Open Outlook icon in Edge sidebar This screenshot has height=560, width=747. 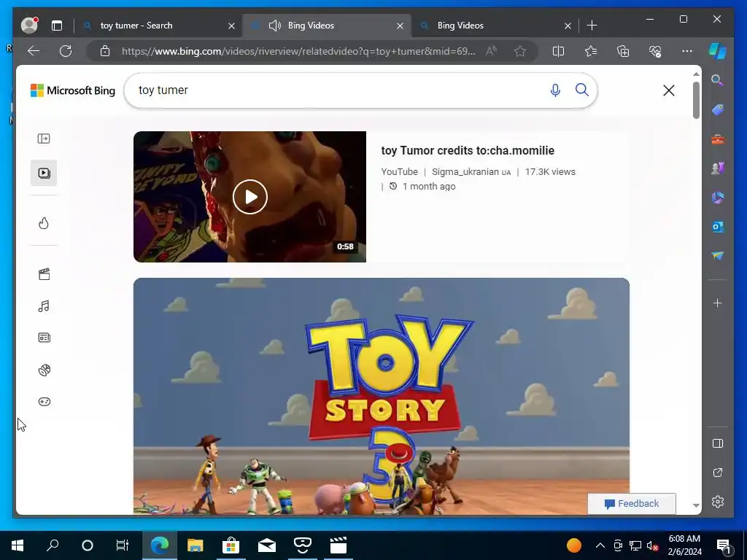tap(718, 227)
